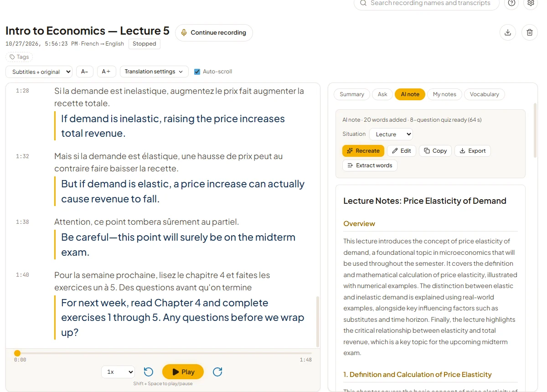
Task: Decrease subtitle font size with A−
Action: [85, 72]
